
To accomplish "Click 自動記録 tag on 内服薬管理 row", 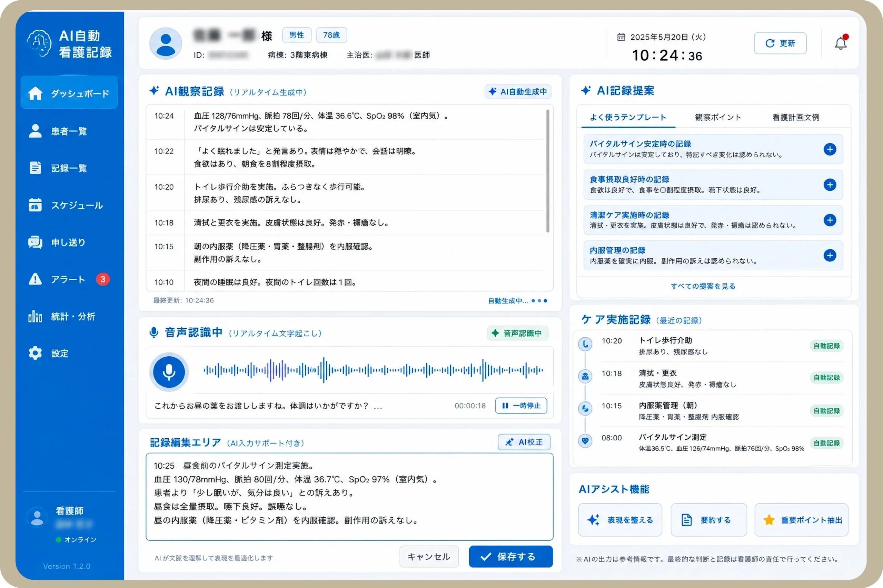I will tap(826, 411).
